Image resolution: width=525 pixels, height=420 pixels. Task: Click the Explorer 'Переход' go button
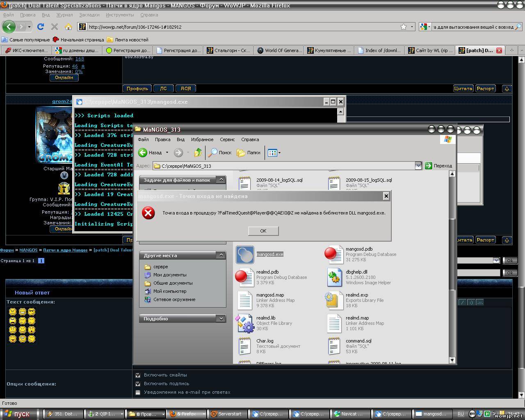438,166
